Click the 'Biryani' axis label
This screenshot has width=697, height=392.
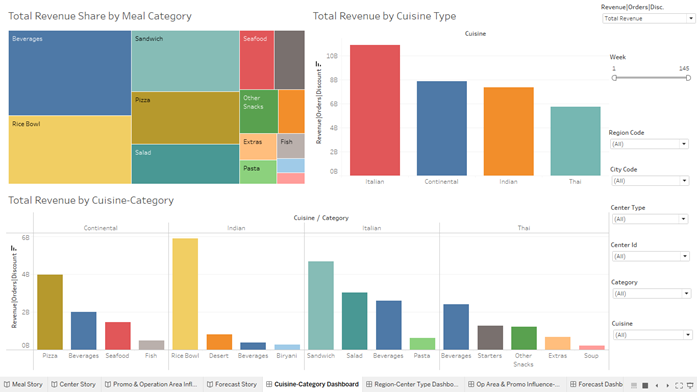[287, 356]
